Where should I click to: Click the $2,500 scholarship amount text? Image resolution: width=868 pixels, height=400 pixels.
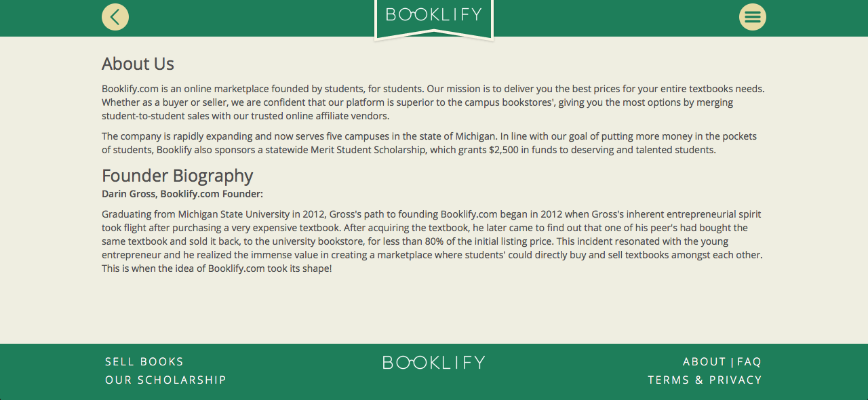point(505,150)
